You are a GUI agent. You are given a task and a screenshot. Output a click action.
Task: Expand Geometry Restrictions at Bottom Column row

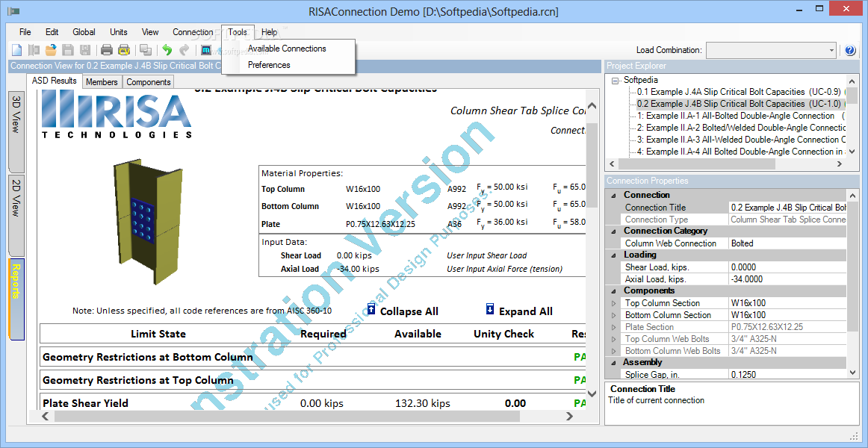click(x=313, y=357)
